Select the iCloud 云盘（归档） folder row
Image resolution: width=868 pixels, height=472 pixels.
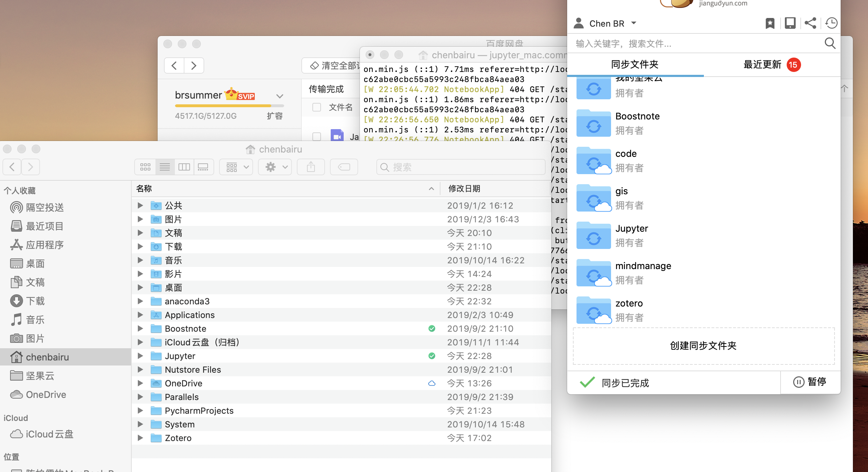[x=342, y=342]
